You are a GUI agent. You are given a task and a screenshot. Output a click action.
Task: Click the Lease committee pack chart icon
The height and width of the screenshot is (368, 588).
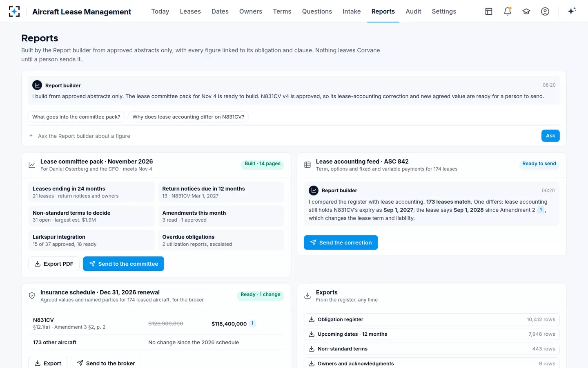[32, 165]
